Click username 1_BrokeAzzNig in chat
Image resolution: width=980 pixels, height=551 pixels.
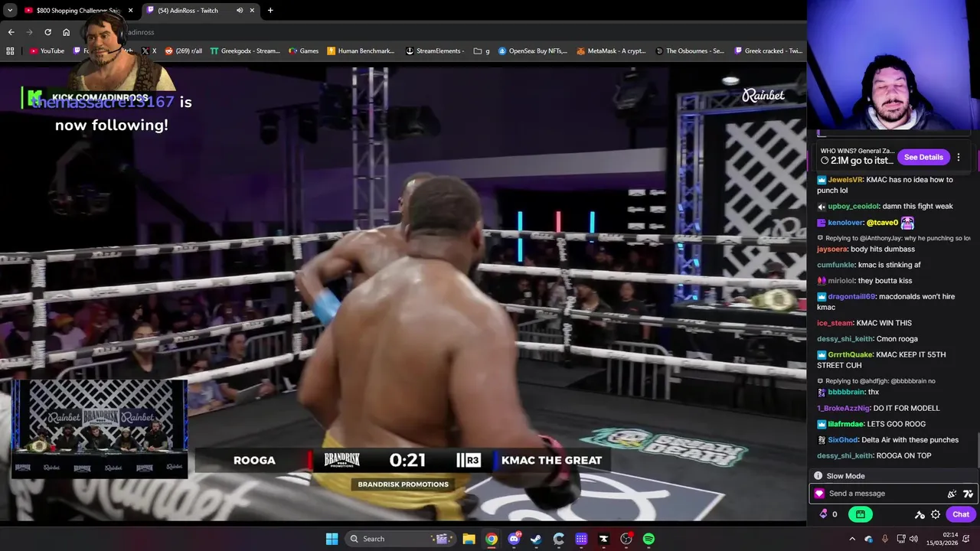tap(843, 408)
